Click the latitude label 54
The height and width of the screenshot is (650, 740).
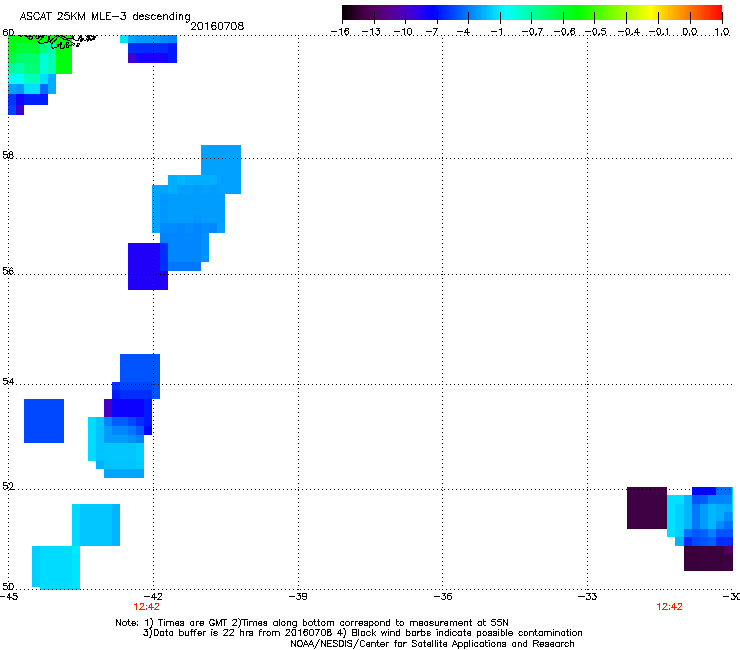coord(8,381)
